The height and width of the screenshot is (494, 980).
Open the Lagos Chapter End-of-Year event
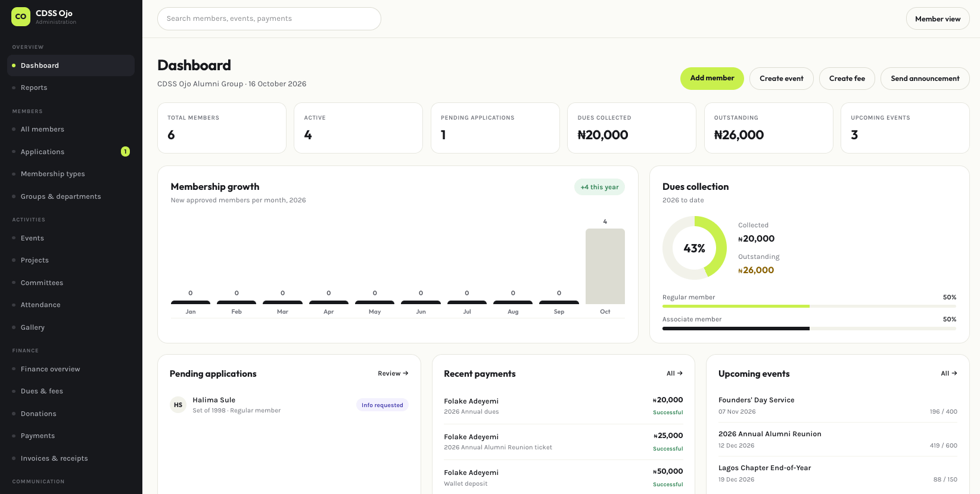point(838,473)
